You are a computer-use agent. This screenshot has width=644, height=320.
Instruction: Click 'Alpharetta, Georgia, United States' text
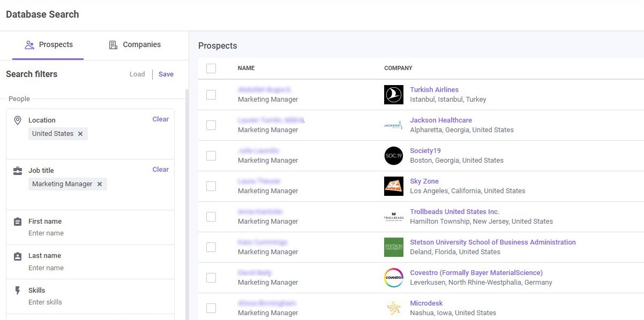tap(462, 130)
